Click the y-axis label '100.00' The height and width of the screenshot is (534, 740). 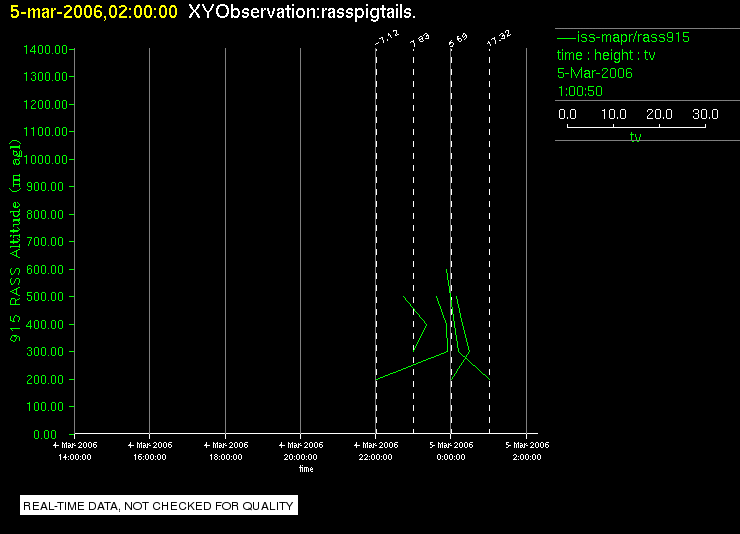45,406
